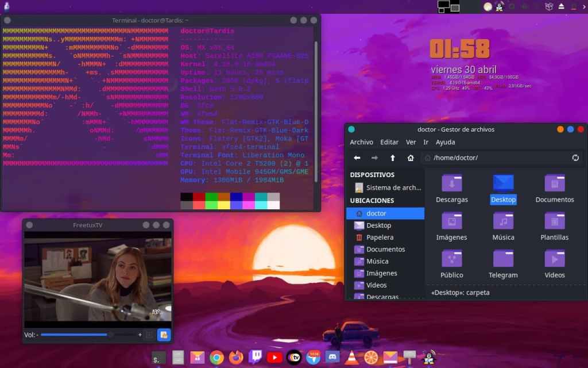Screen dimensions: 588x368
Task: Select Sistema de archivos device
Action: (393, 187)
